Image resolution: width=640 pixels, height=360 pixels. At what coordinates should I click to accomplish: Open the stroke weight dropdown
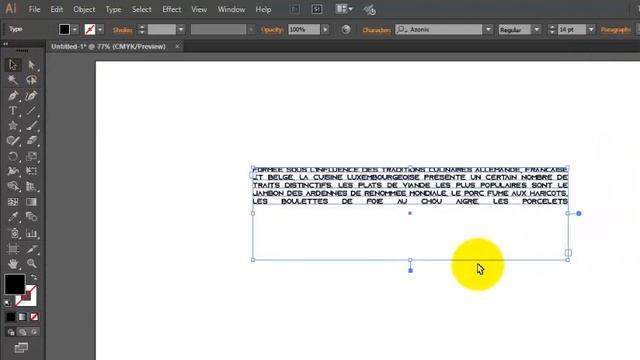tap(181, 29)
